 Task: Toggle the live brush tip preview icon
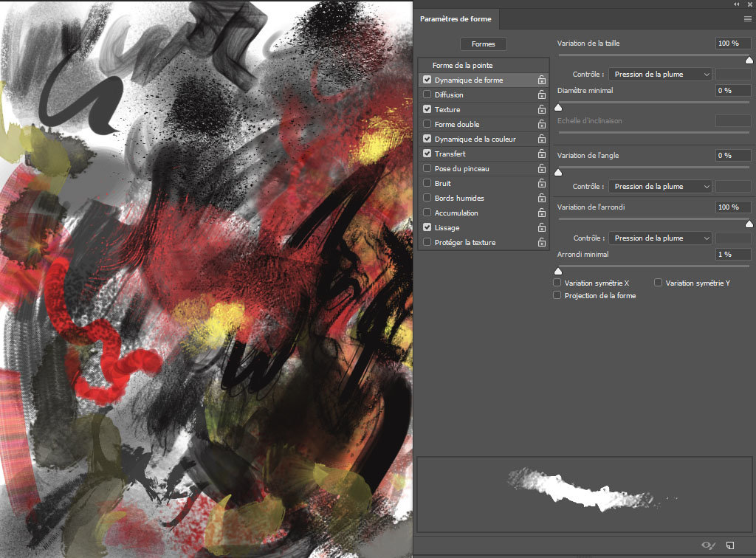tap(708, 545)
